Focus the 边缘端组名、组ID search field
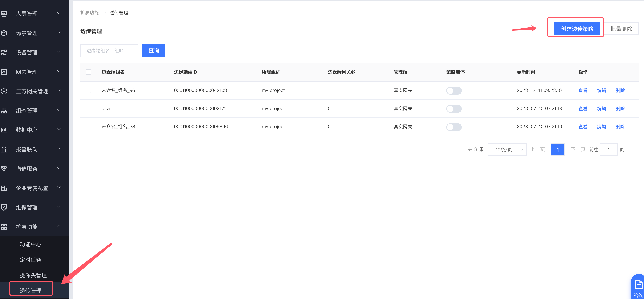644x299 pixels. pos(109,51)
